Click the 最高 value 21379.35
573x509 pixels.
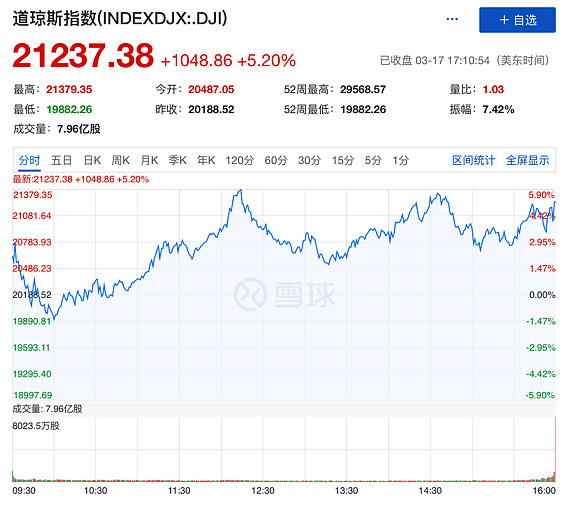69,90
